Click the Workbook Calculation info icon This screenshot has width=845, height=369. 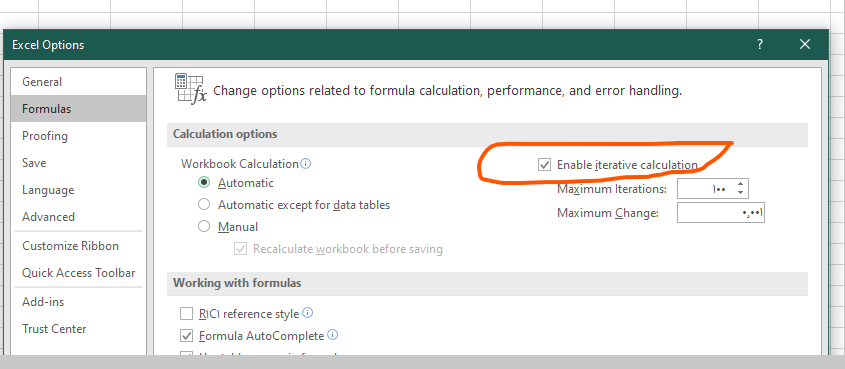point(306,163)
